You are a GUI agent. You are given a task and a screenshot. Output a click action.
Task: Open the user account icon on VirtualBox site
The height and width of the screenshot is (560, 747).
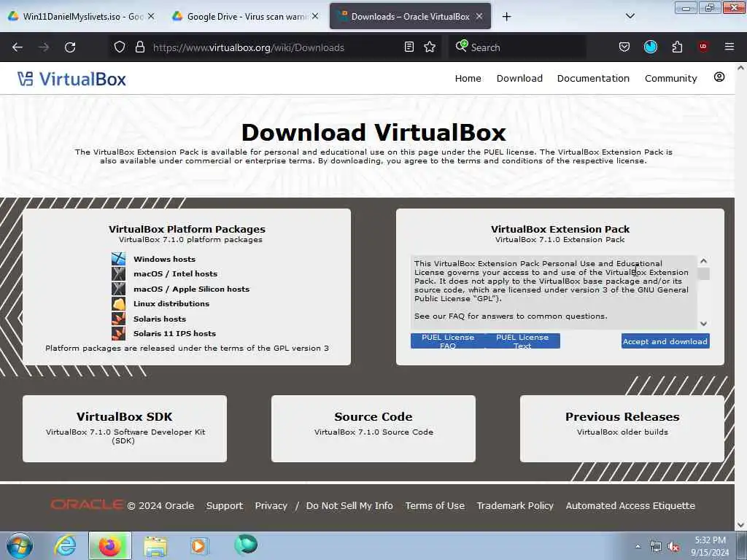coord(719,77)
